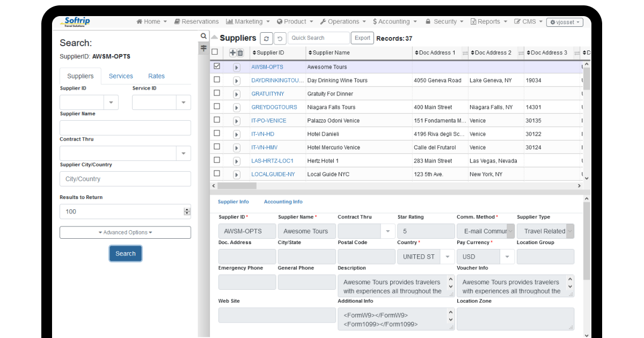
Task: Check the Gratuity For Dinner row checkbox
Action: coord(217,93)
